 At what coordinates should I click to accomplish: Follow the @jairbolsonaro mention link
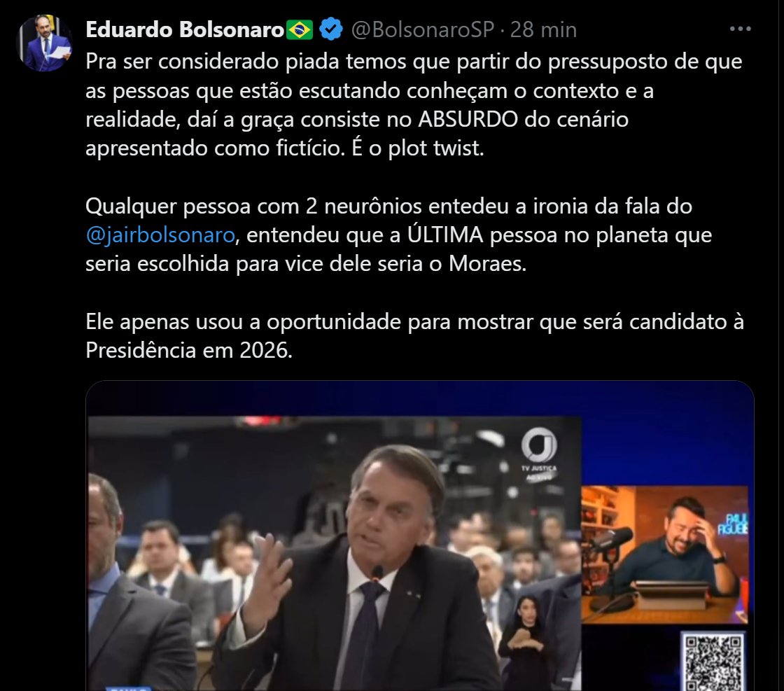(160, 235)
